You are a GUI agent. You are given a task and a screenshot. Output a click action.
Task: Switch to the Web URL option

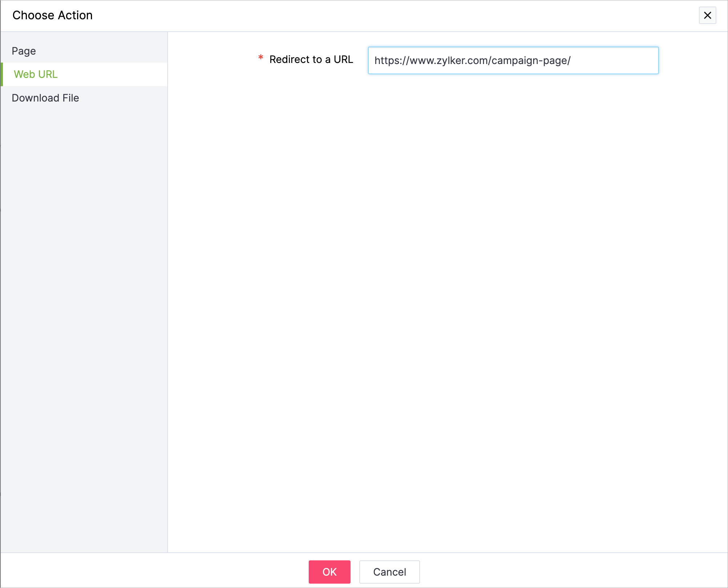36,74
